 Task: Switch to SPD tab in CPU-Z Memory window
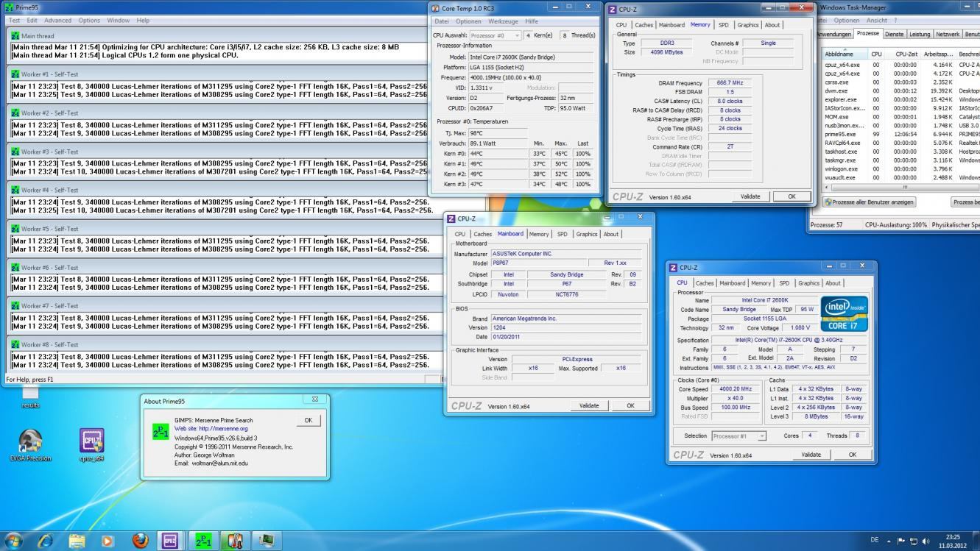click(724, 25)
